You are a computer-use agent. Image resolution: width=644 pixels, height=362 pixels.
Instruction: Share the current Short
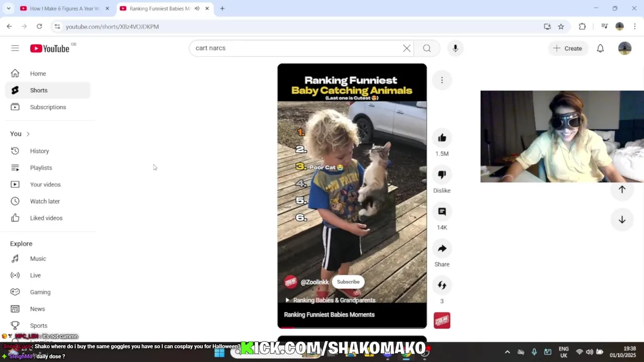[442, 248]
